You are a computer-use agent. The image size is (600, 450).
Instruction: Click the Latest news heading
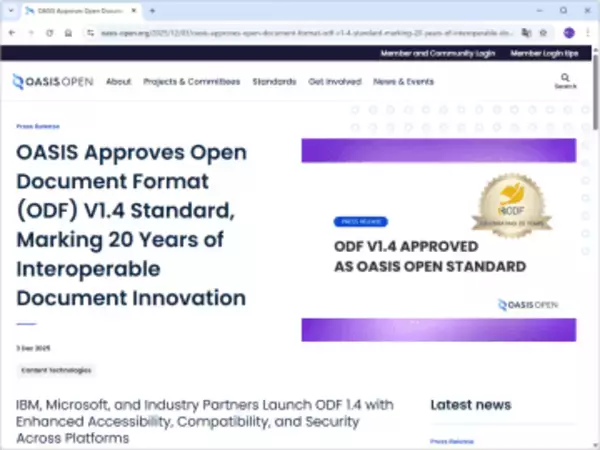click(x=471, y=405)
